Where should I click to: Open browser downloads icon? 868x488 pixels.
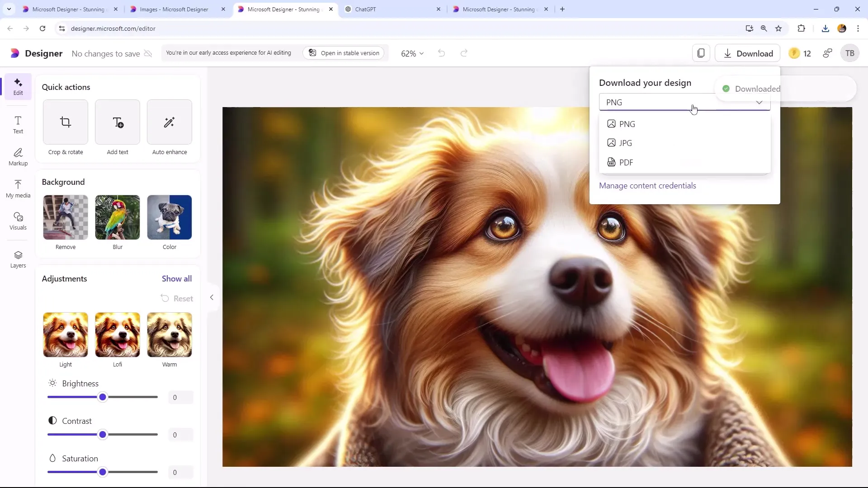click(826, 28)
